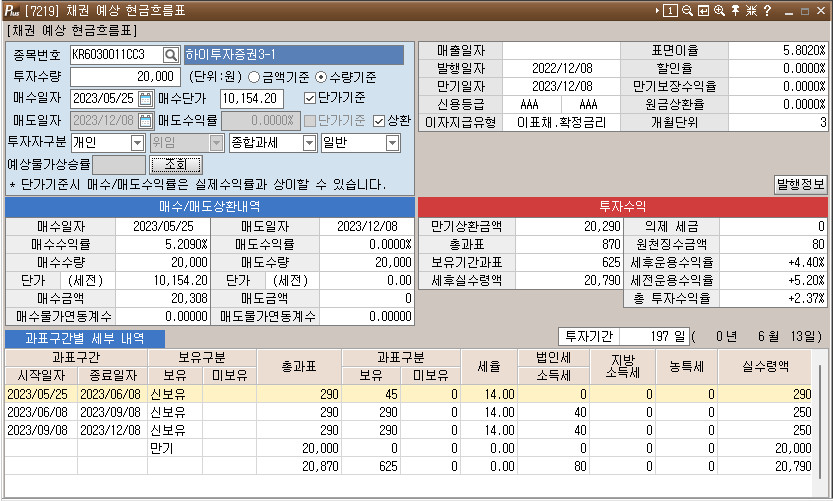Click the 농특세 column header
This screenshot has width=833, height=501.
(x=687, y=367)
